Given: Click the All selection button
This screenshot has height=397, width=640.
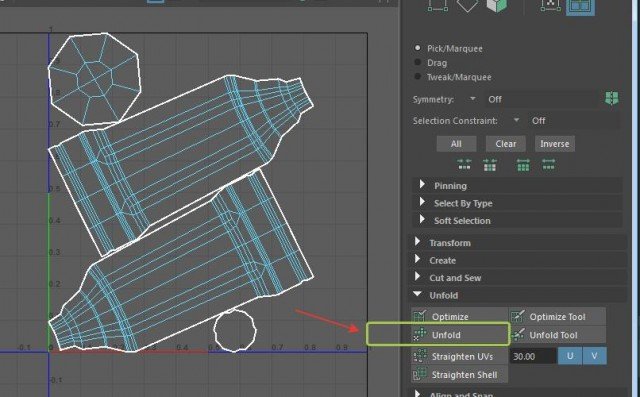Looking at the screenshot, I should click(456, 144).
